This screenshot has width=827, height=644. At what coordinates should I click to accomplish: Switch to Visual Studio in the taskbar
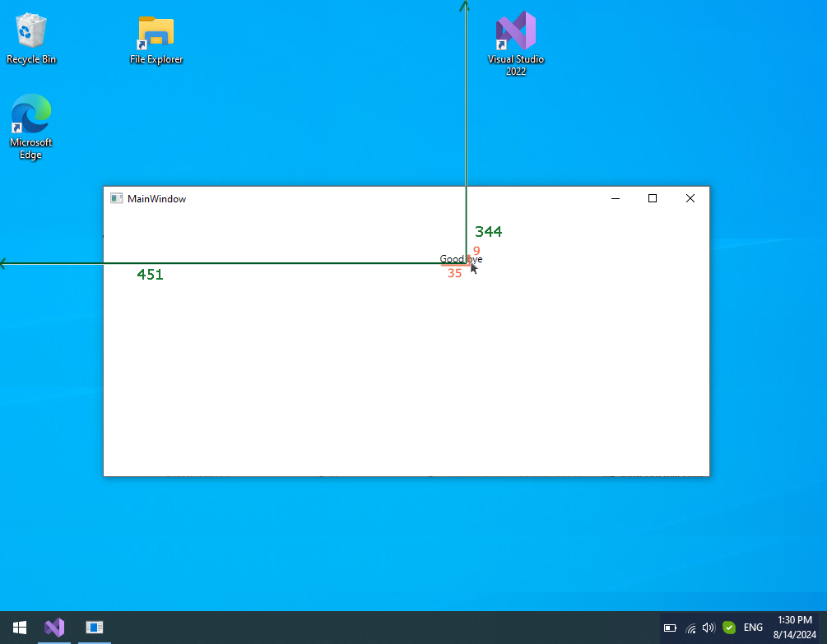(54, 628)
